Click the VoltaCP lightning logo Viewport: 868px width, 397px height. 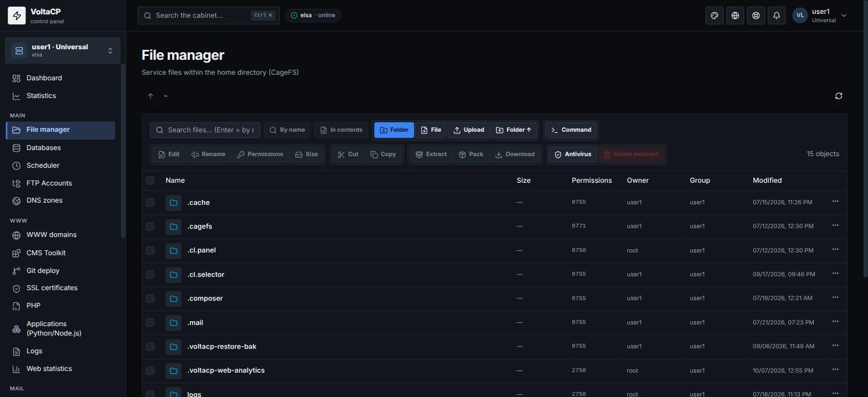click(17, 16)
